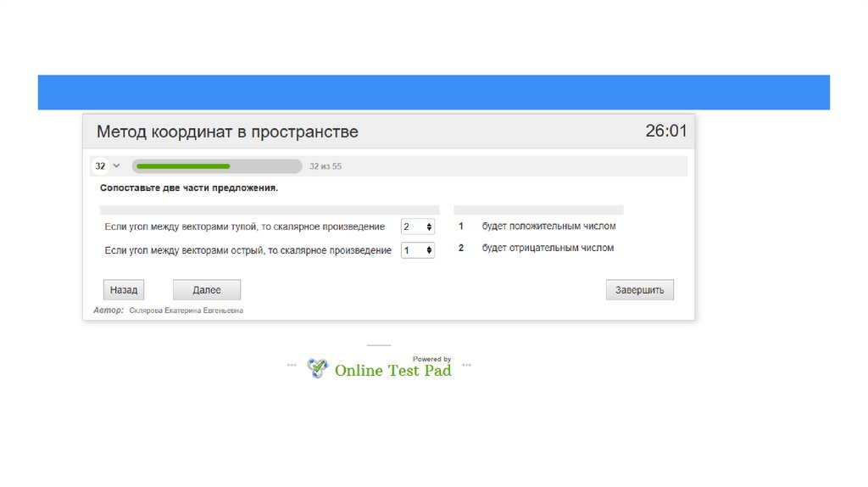Finish the test with Завершить
868x487 pixels.
coord(639,290)
